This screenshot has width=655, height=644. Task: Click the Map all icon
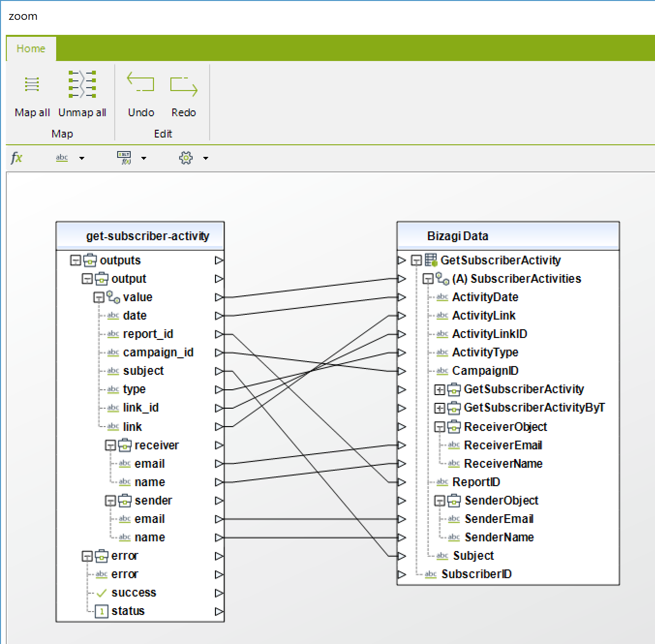coord(32,84)
